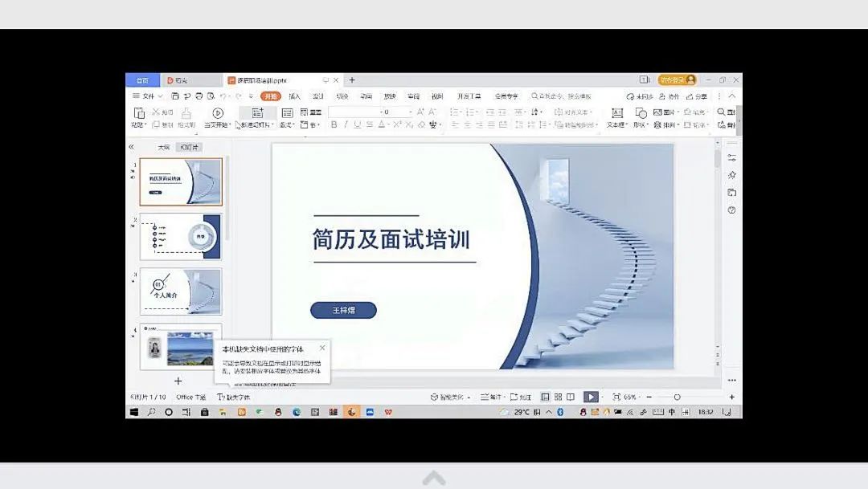Start slideshow from current slide icon
The image size is (868, 489).
pyautogui.click(x=218, y=113)
